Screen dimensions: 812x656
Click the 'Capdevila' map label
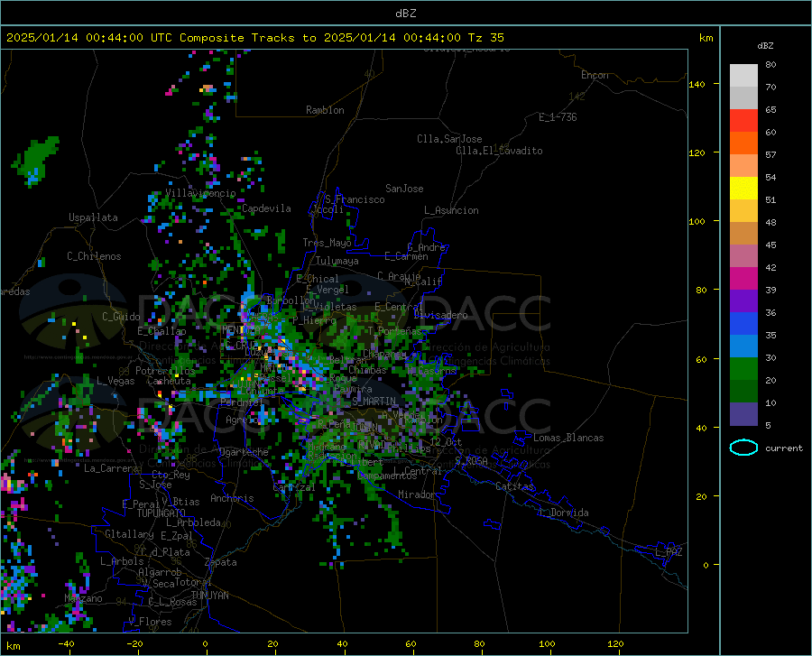tap(266, 208)
